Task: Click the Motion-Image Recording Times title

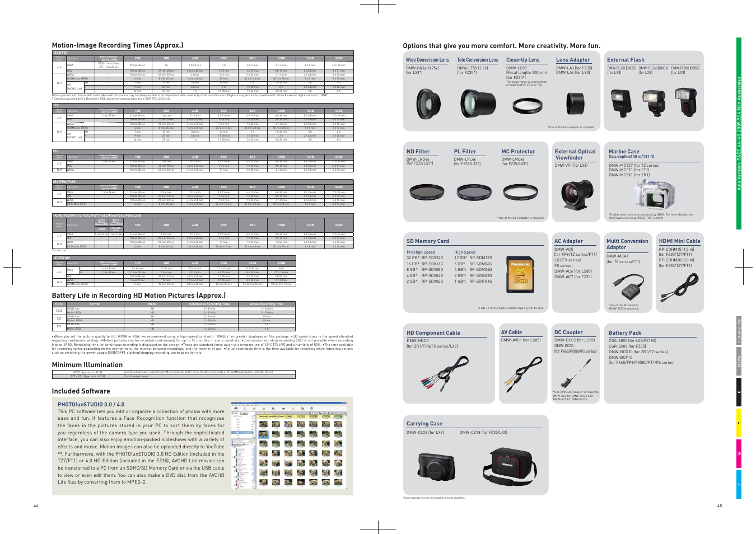Action: [118, 45]
